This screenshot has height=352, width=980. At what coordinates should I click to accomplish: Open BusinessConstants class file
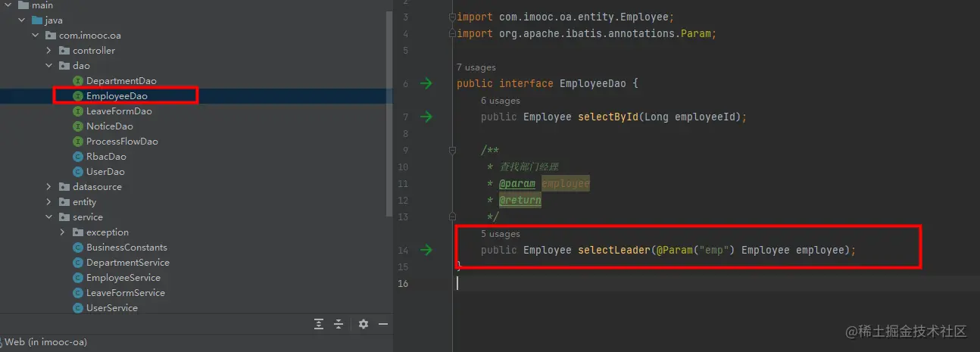[x=126, y=248]
